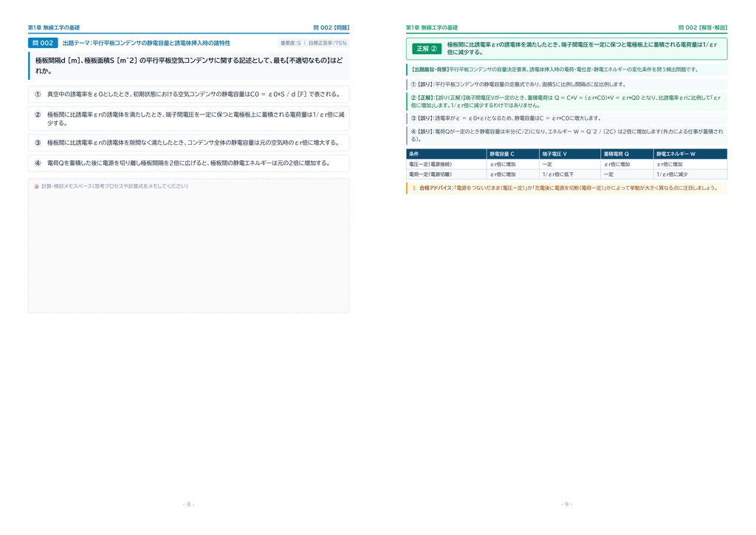Click the 出題テーマ:平行平板コンデンサ title text
Image resolution: width=756 pixels, height=535 pixels.
(147, 43)
